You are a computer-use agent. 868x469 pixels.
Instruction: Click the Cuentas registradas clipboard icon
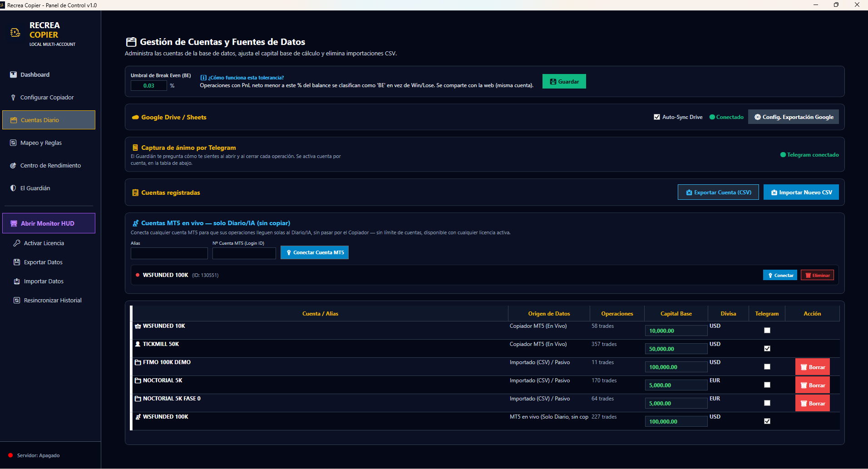point(135,193)
